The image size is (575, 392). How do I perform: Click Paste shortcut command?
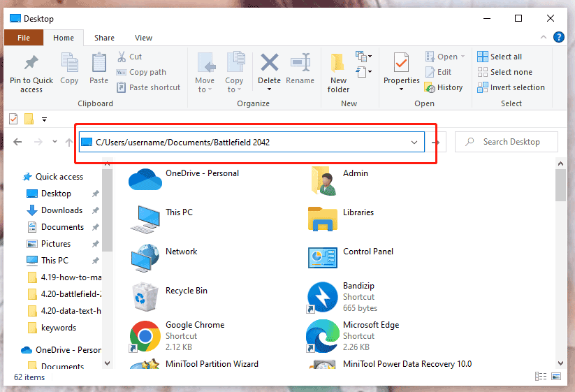[148, 87]
